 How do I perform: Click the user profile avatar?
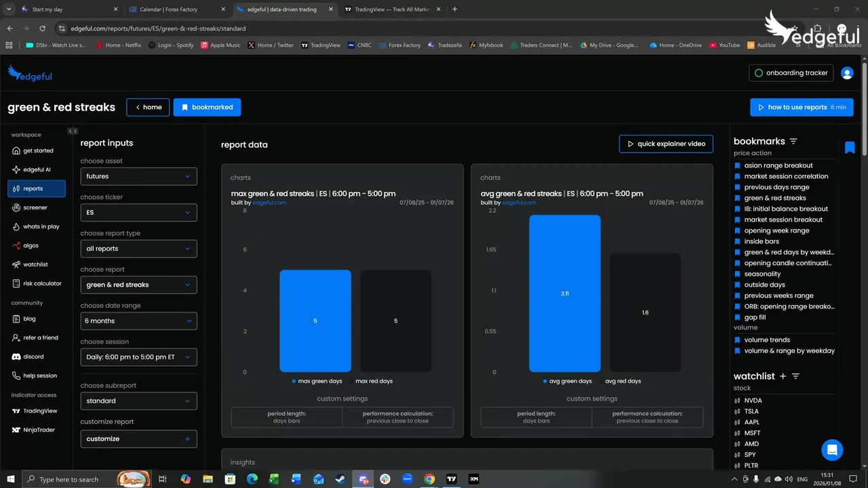[x=847, y=73]
